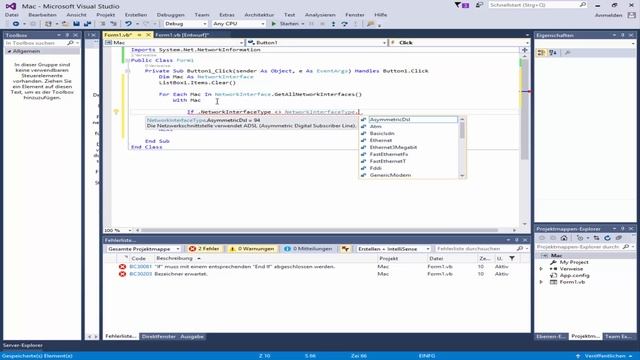The height and width of the screenshot is (360, 640).
Task: Toggle the 0 Warnungen filter button
Action: pos(252,249)
